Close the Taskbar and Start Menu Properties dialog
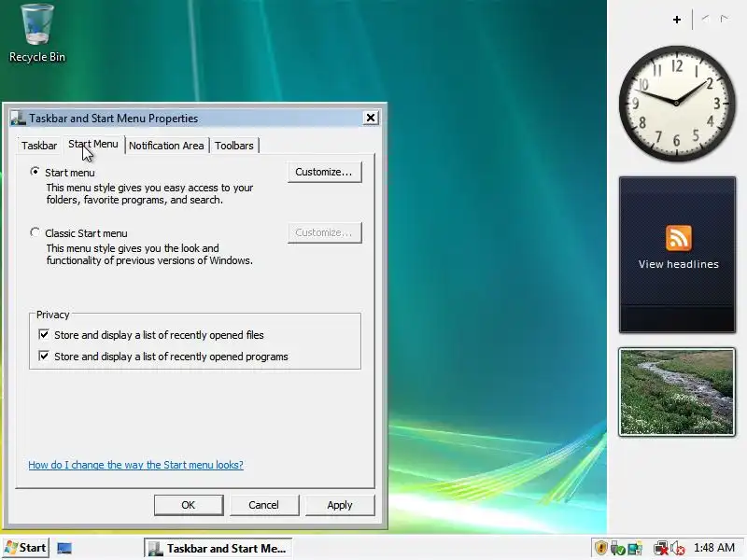Viewport: 747px width, 560px height. click(x=370, y=118)
